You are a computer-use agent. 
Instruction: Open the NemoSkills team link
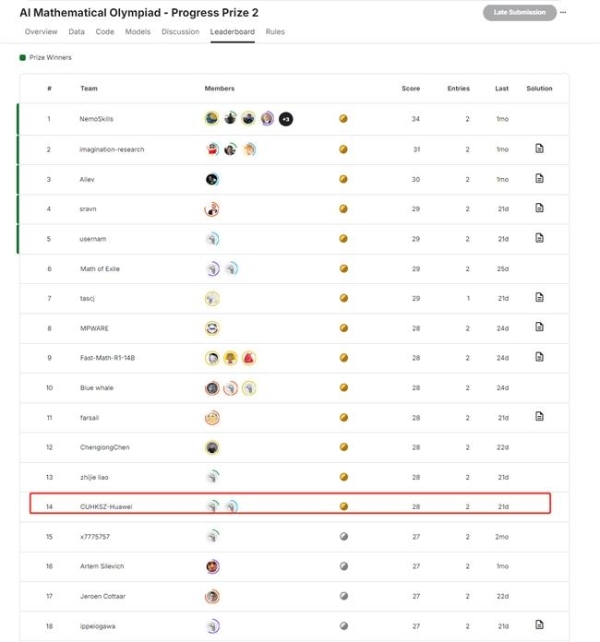[97, 119]
